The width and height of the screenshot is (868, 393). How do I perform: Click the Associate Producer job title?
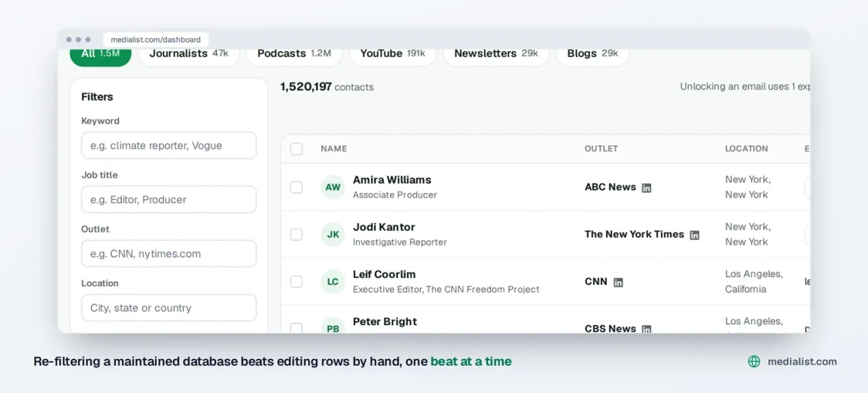click(x=395, y=195)
